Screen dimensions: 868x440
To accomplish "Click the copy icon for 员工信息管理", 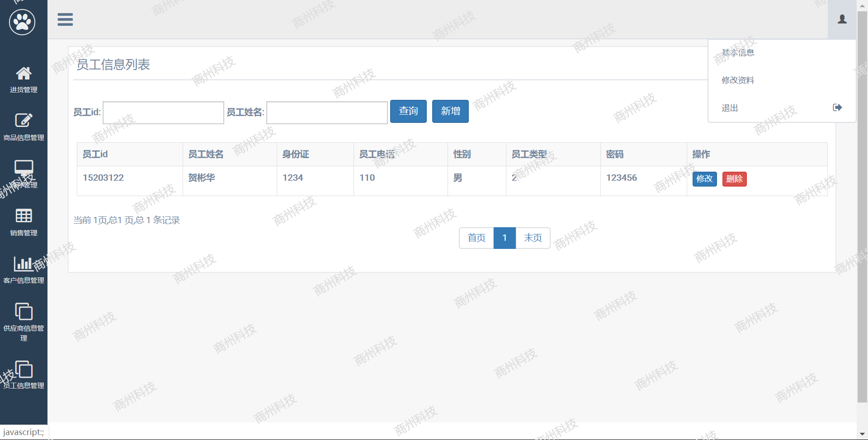I will [24, 369].
